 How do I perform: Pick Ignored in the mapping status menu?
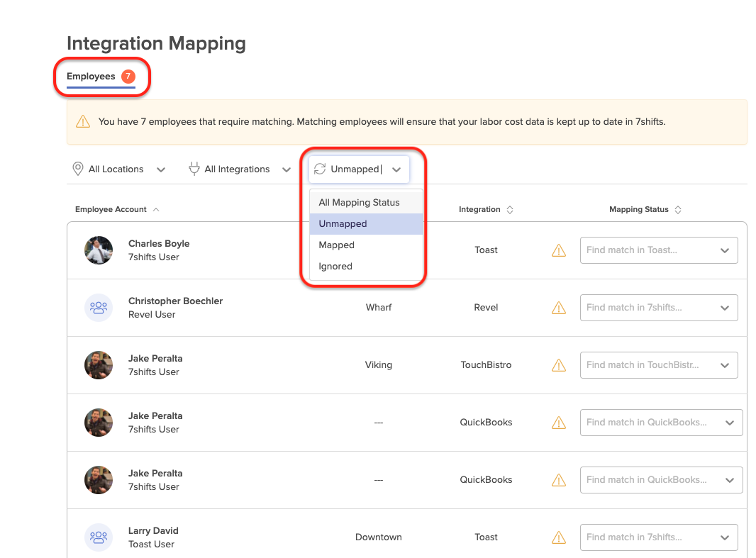coord(335,267)
